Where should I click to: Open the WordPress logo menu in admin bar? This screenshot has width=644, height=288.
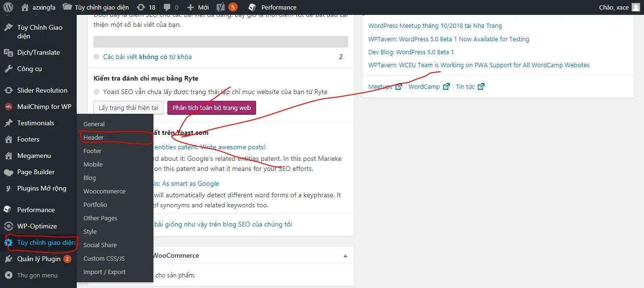pos(8,7)
